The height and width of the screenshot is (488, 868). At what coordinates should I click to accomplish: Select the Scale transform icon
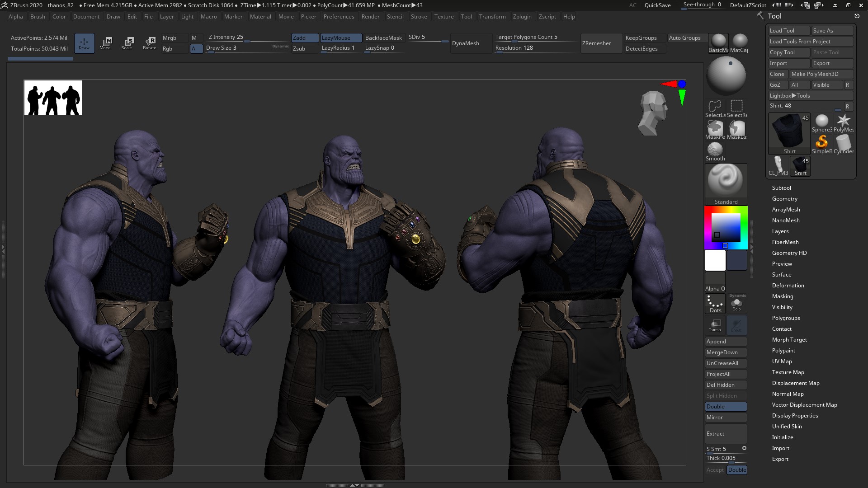tap(127, 43)
